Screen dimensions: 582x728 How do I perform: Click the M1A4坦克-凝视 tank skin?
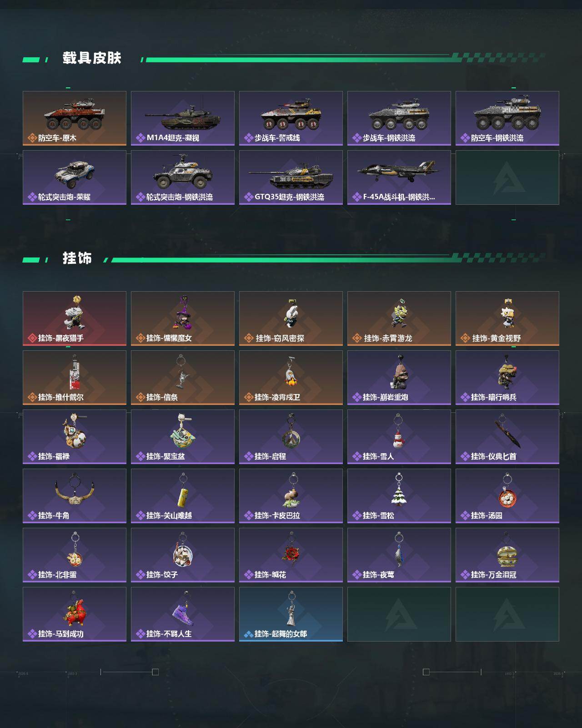[183, 118]
